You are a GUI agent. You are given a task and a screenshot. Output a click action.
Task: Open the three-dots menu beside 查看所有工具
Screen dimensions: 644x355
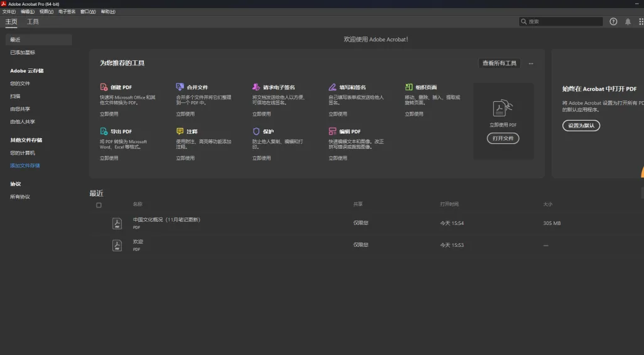point(531,63)
